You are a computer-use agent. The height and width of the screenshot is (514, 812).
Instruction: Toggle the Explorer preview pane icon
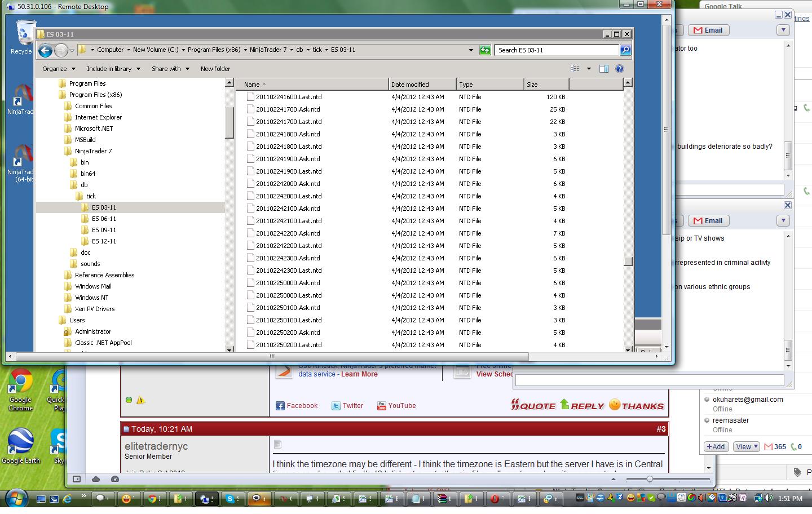pyautogui.click(x=604, y=69)
